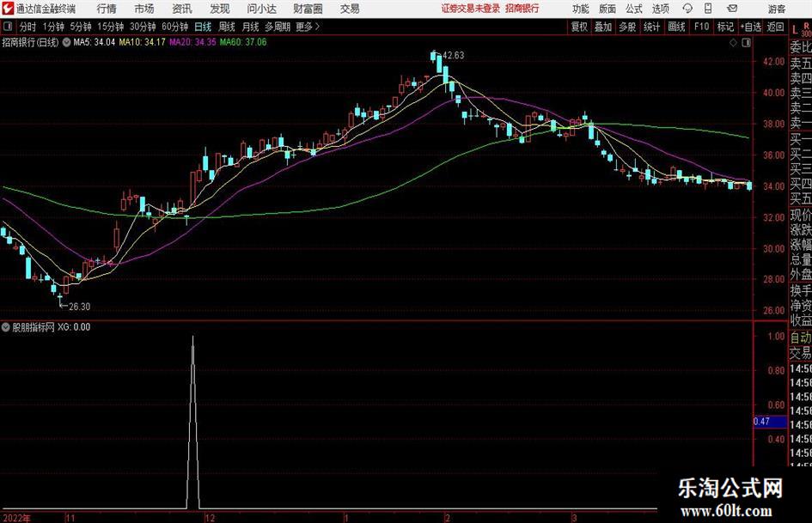812x523 pixels.
Task: Open the 行情 menu
Action: coord(107,9)
